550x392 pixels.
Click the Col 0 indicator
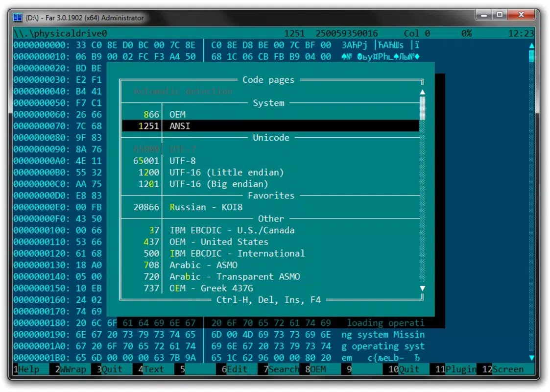coord(417,33)
